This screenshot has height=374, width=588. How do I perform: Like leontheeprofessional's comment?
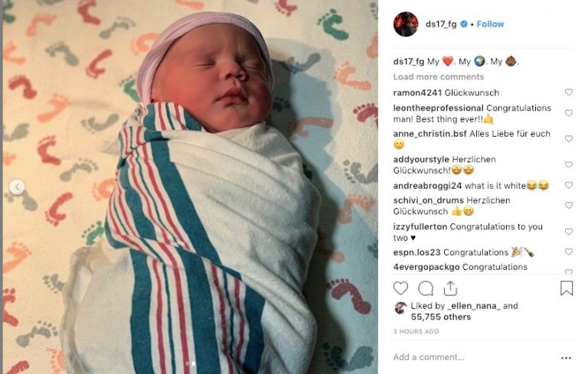569,112
